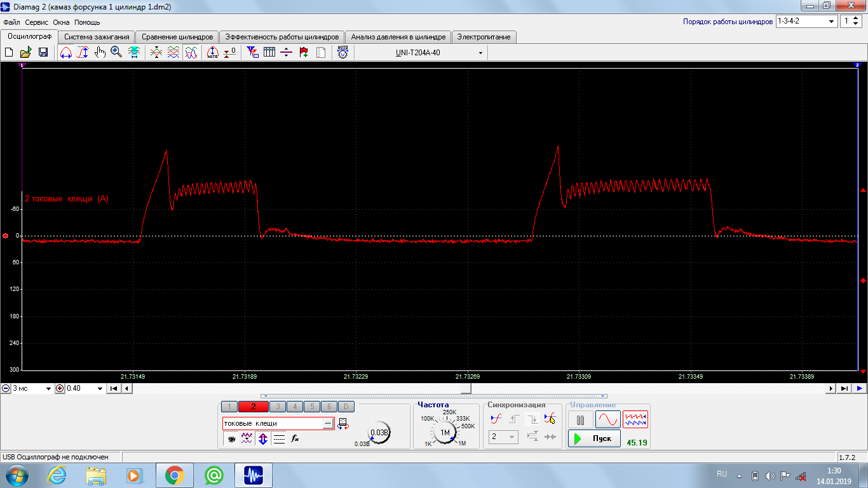Jump to the recording end
Image resolution: width=868 pixels, height=488 pixels.
(x=844, y=388)
